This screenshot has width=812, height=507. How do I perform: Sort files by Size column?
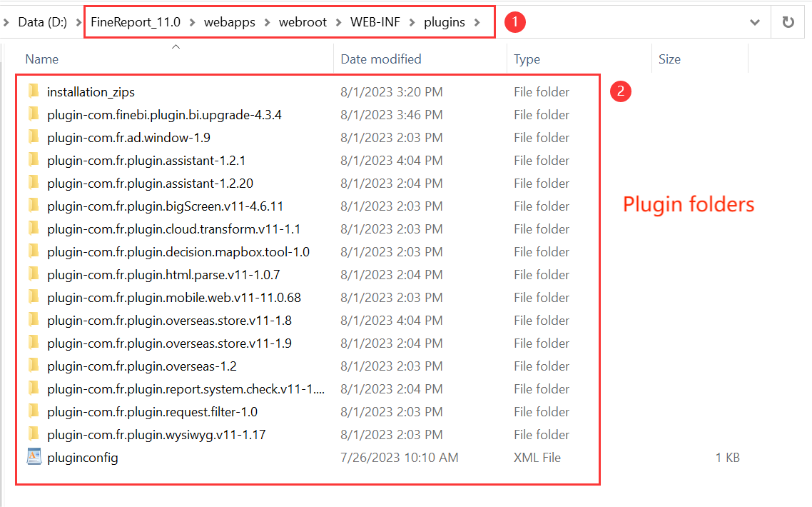coord(669,59)
